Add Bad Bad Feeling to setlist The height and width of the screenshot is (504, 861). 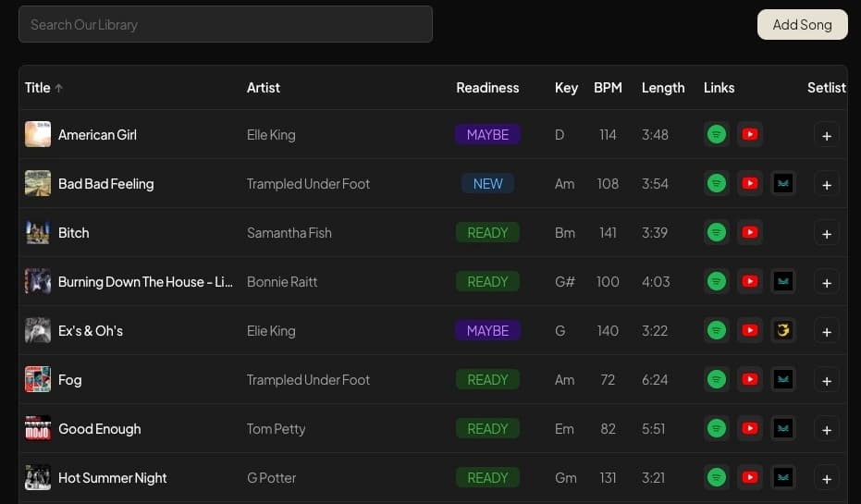click(x=827, y=184)
